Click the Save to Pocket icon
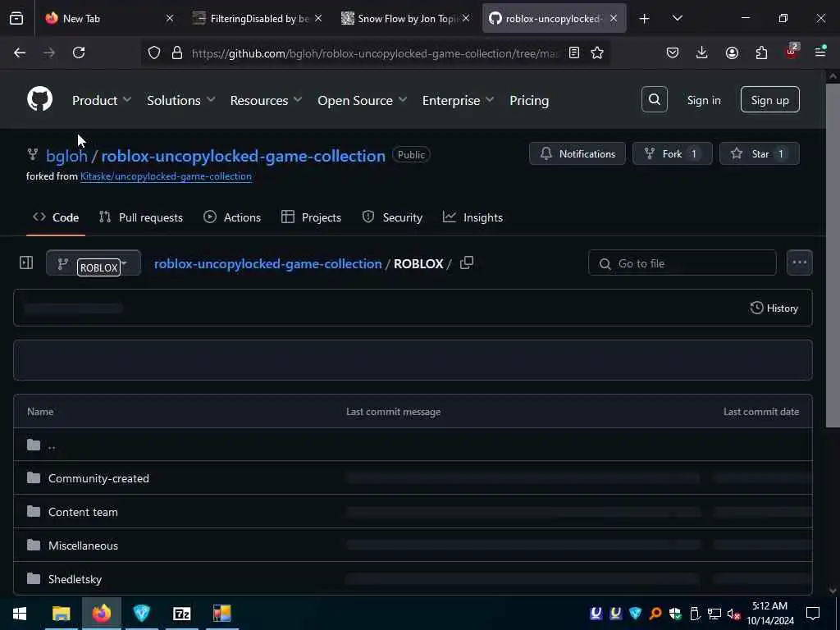 coord(673,52)
